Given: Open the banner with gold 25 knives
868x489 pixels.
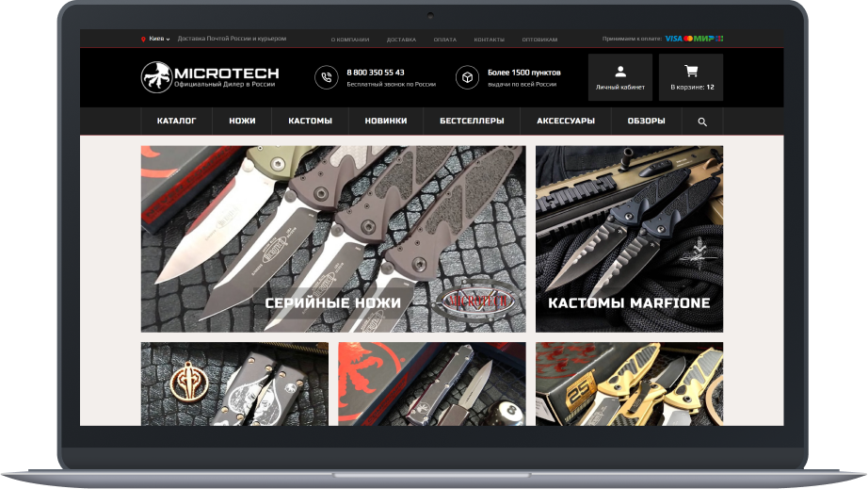Looking at the screenshot, I should (629, 383).
